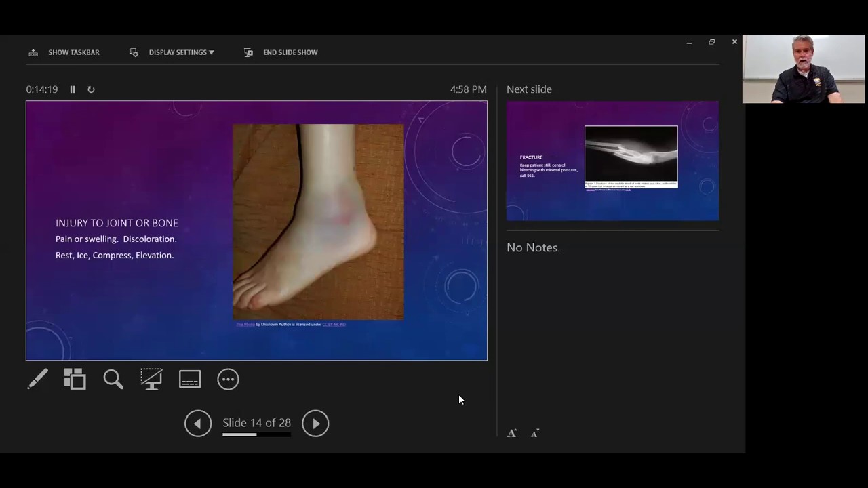Open more slide show options

tap(228, 379)
